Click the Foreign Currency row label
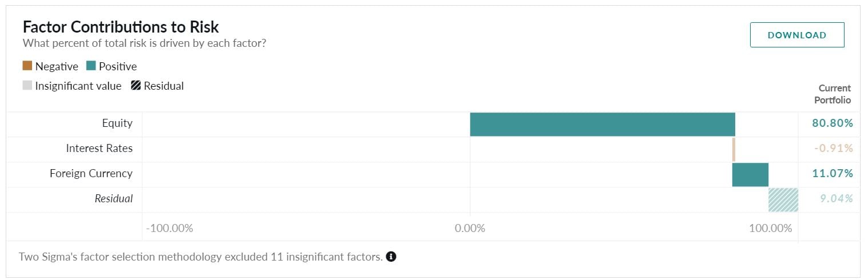Screen dimensions: 868x280 tap(91, 174)
